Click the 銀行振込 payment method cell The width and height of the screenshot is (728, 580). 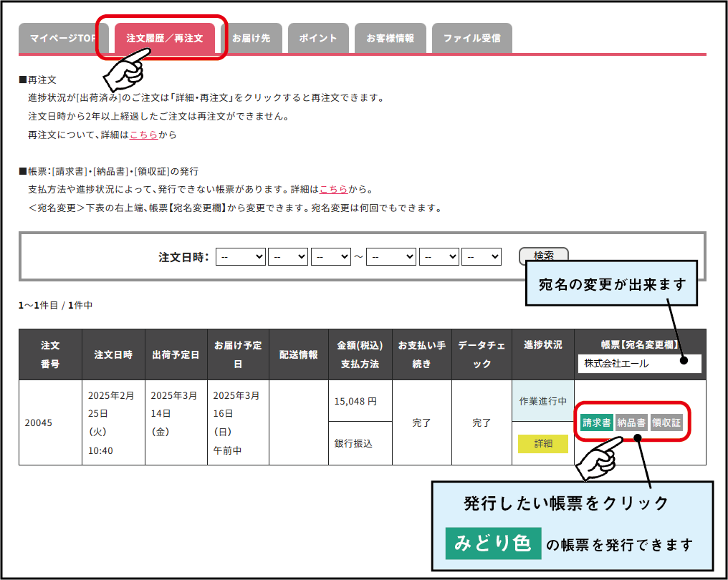click(x=360, y=443)
